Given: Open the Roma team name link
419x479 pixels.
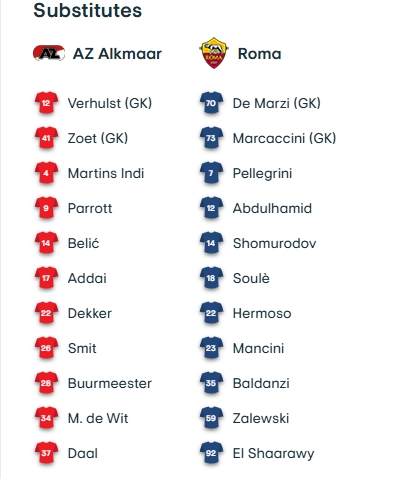Looking at the screenshot, I should coord(260,54).
